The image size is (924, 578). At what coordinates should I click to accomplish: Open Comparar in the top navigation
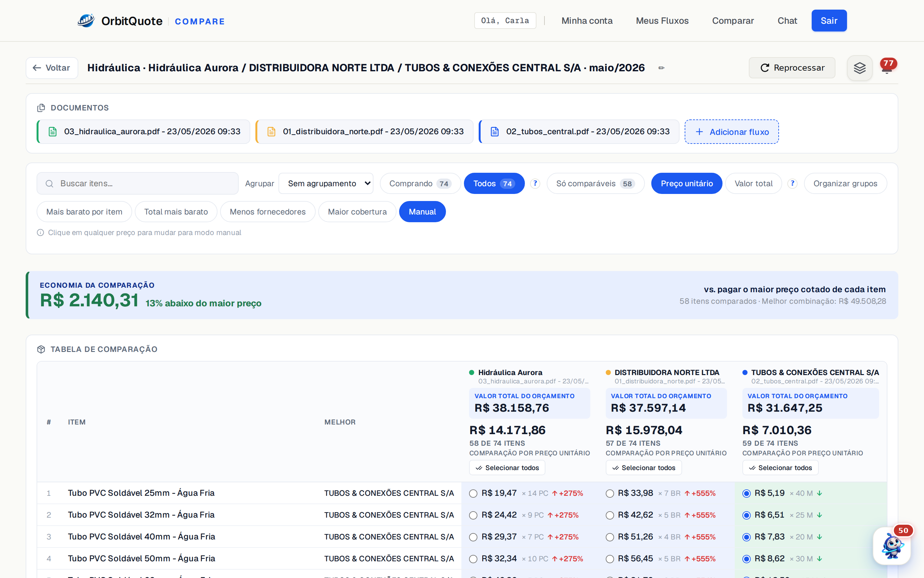[x=733, y=21]
